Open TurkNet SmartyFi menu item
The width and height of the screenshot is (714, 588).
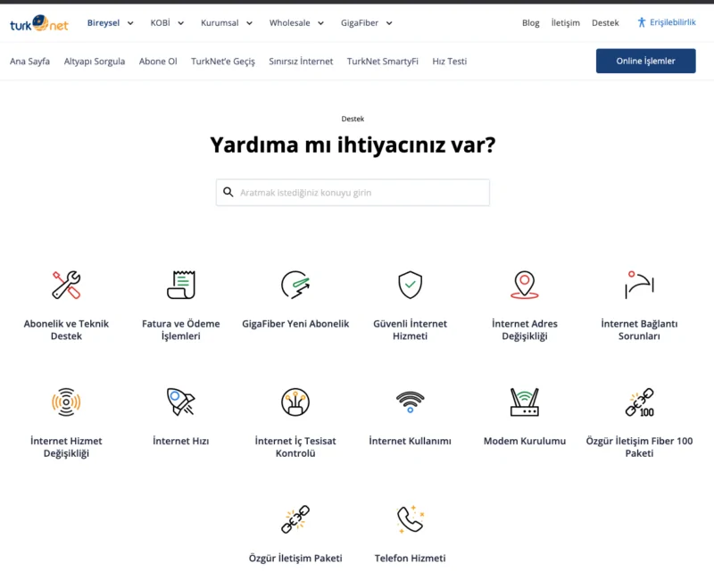point(383,61)
